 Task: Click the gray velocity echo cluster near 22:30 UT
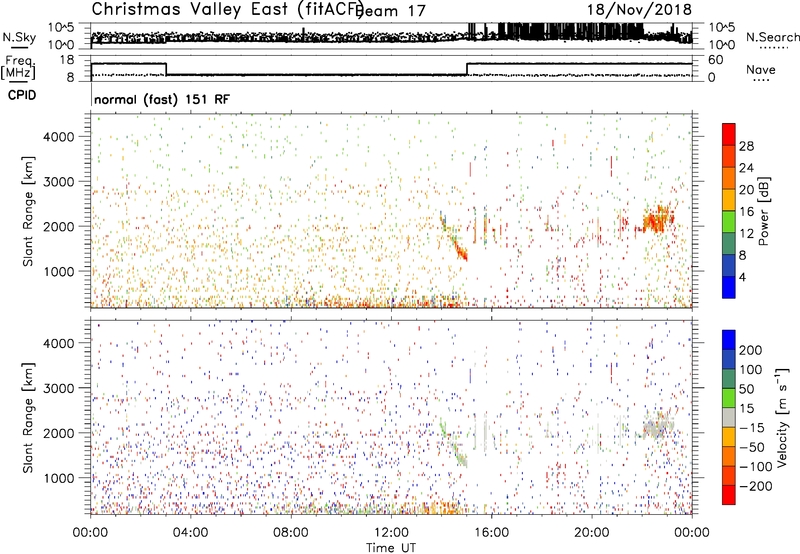click(x=657, y=426)
